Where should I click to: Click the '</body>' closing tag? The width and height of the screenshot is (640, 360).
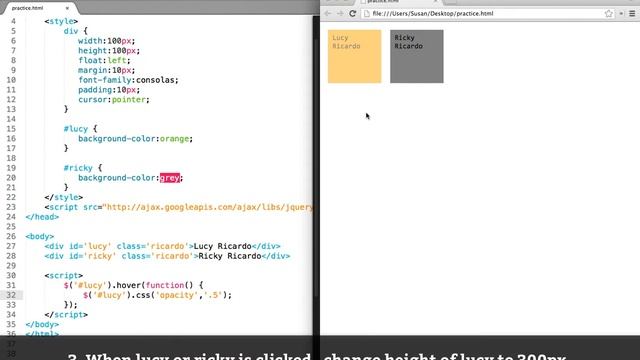42,324
